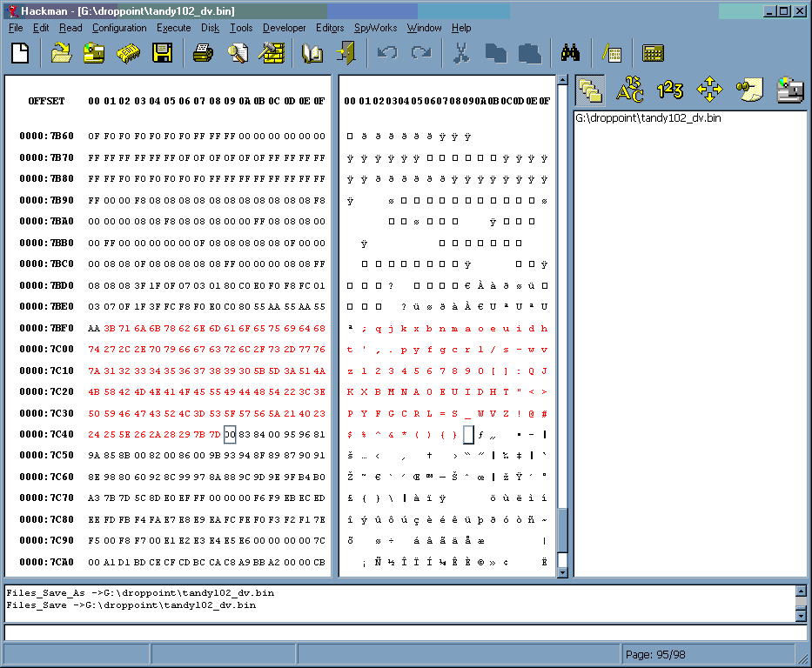Click the hex view scrollbar up arrow
This screenshot has height=668, width=812.
(x=562, y=80)
